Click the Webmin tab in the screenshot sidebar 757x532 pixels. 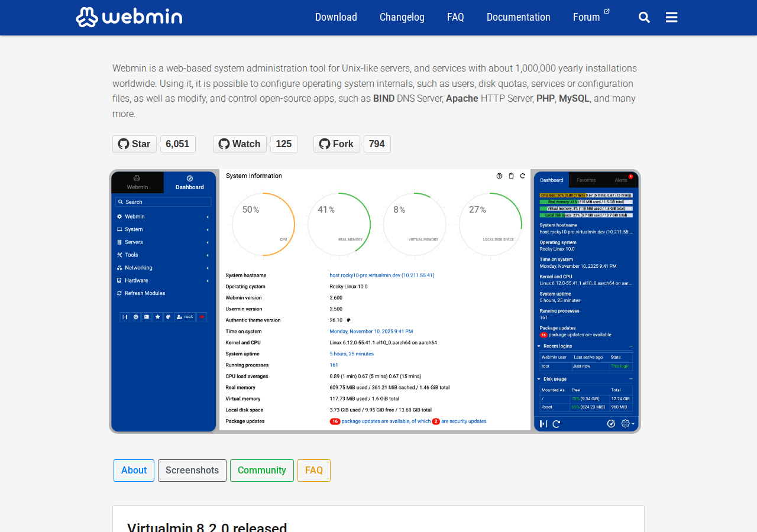point(137,183)
